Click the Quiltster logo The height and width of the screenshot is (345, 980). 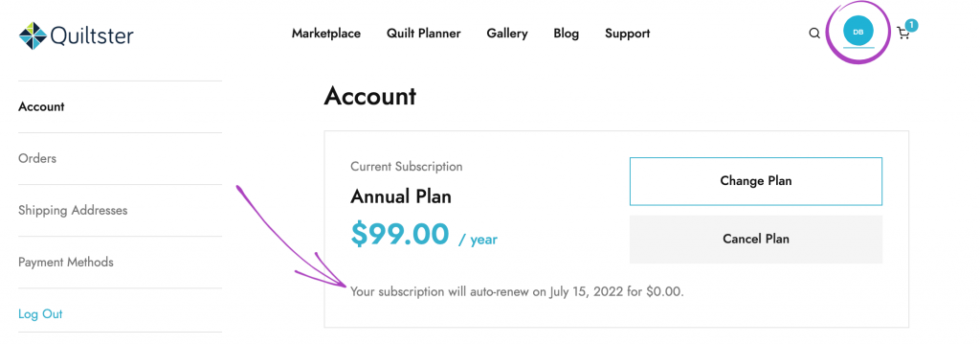[77, 35]
